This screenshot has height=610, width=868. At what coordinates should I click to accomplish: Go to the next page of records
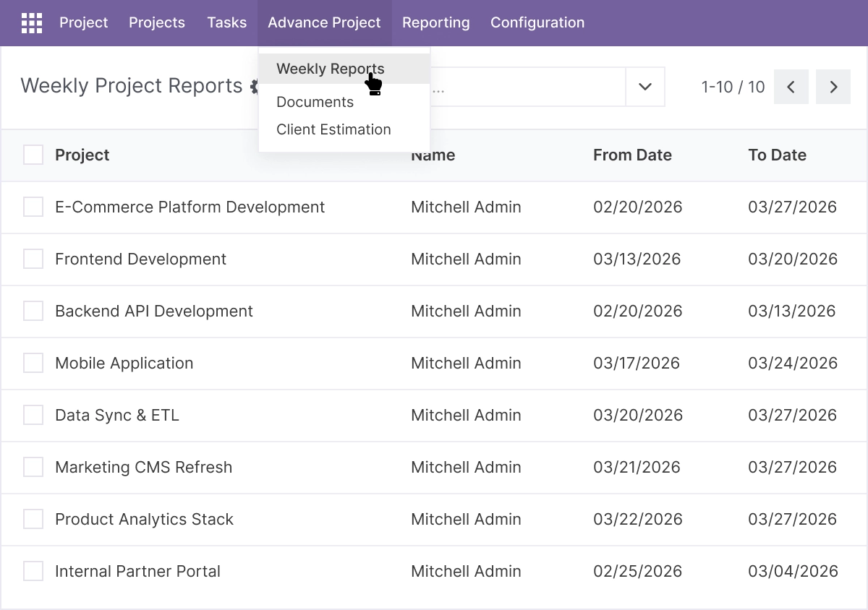pos(833,87)
